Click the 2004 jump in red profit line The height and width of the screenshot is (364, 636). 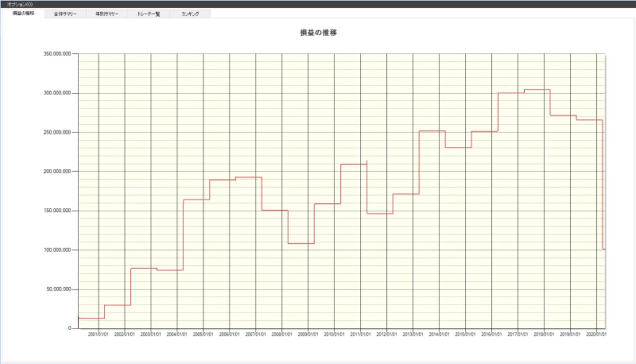pyautogui.click(x=183, y=235)
